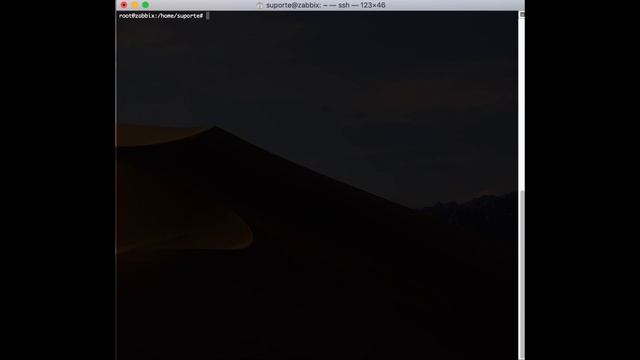
Task: Click the root@zabbix:/home/suporte# prompt text
Action: (x=161, y=16)
